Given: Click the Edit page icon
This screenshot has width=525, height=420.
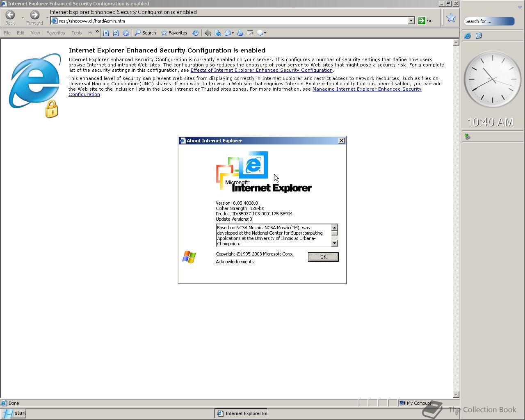Looking at the screenshot, I should click(x=250, y=33).
